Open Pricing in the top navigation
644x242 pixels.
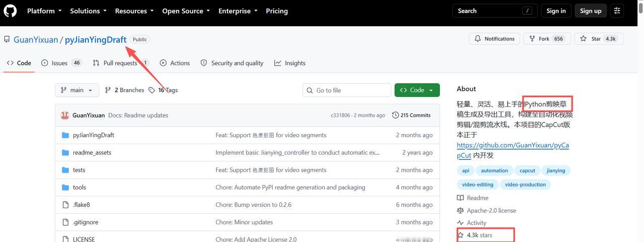(277, 11)
